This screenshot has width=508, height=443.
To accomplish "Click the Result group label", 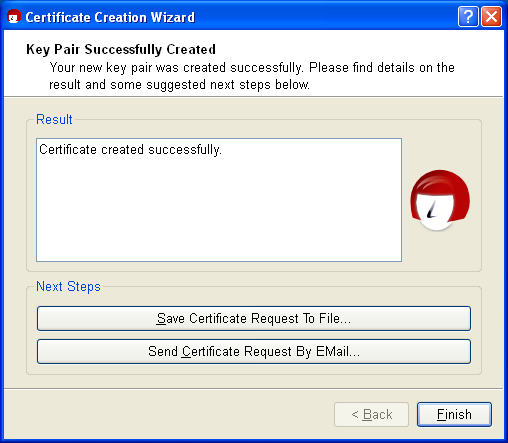I will pyautogui.click(x=54, y=119).
